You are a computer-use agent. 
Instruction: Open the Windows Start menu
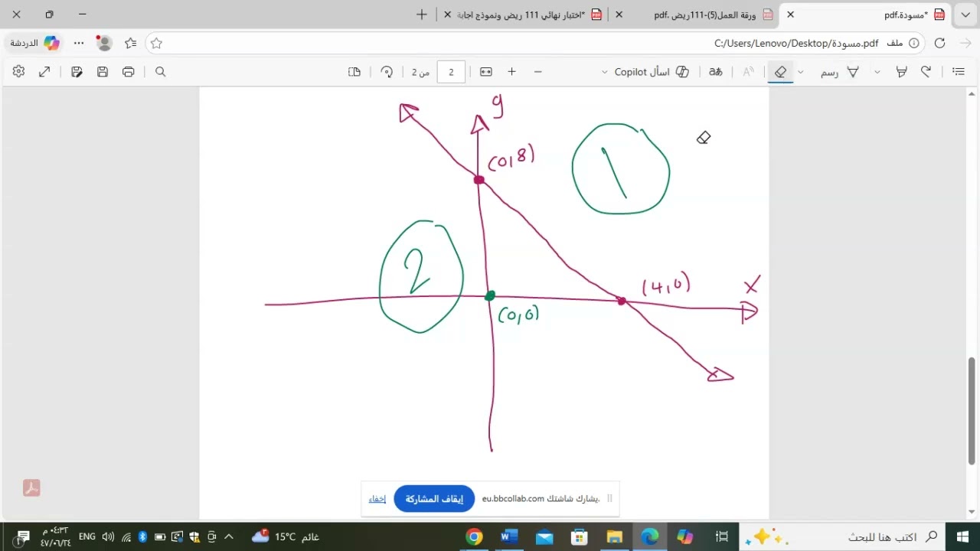click(962, 537)
